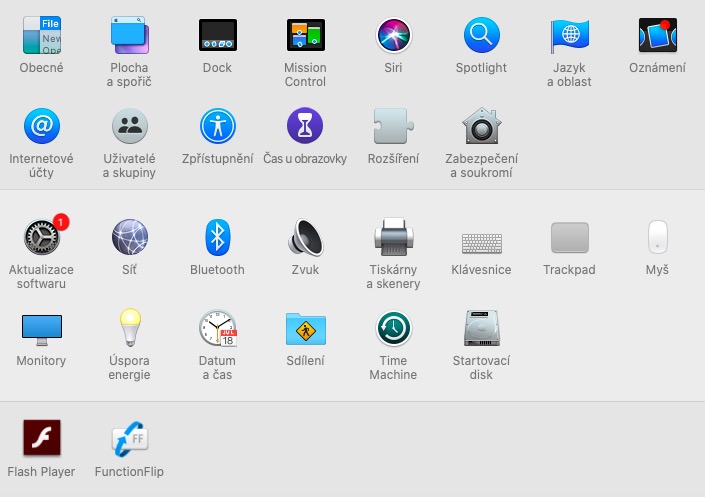Open the Dock preferences

click(x=218, y=36)
